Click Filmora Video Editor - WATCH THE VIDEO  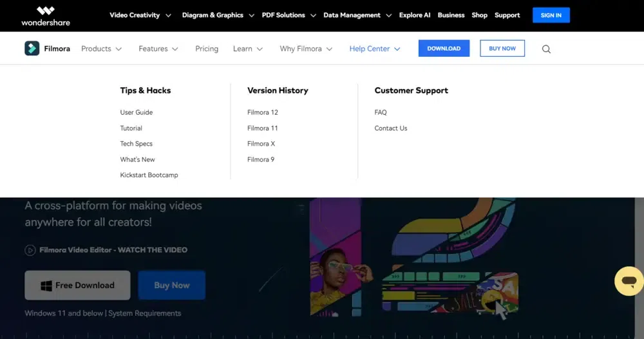point(113,250)
